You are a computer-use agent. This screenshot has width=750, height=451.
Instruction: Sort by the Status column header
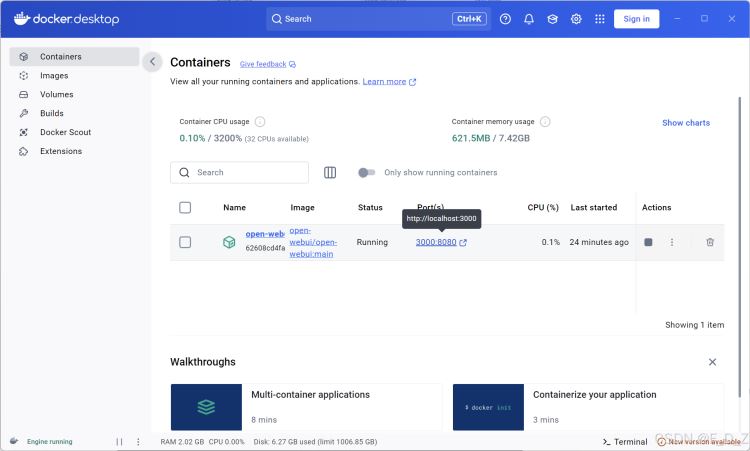(x=370, y=208)
